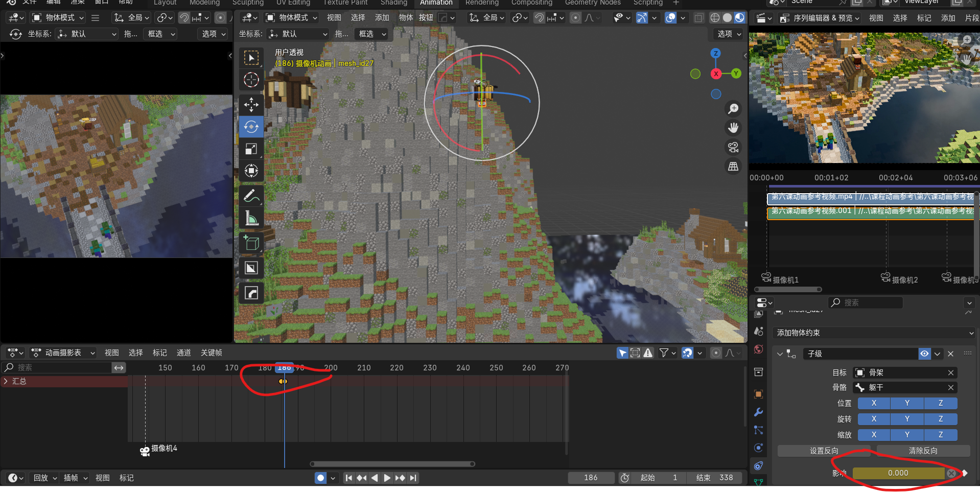Screen dimensions: 980x492
Task: Open 物体模式 mode dropdown in main viewport
Action: click(292, 18)
